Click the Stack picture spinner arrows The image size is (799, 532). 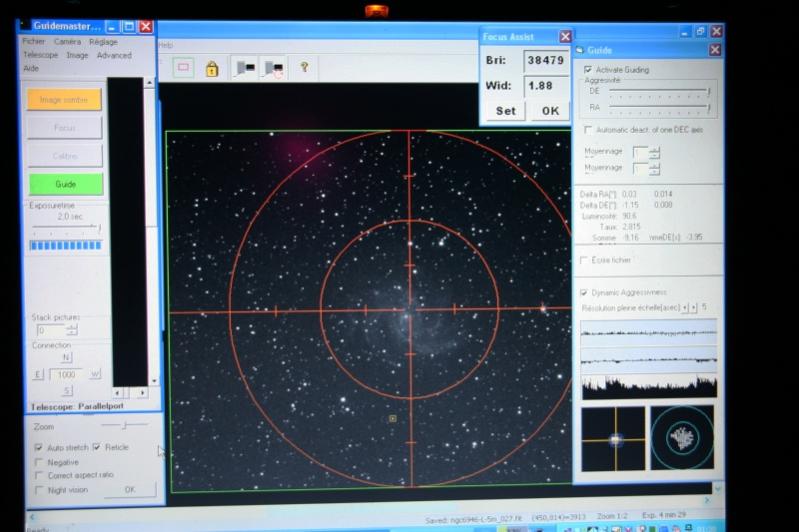[x=72, y=330]
